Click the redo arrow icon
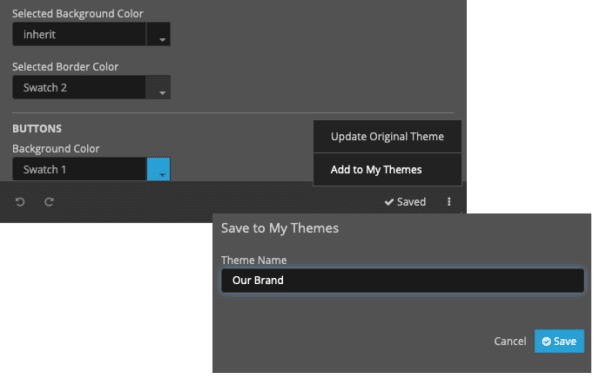The height and width of the screenshot is (386, 600). (x=49, y=202)
